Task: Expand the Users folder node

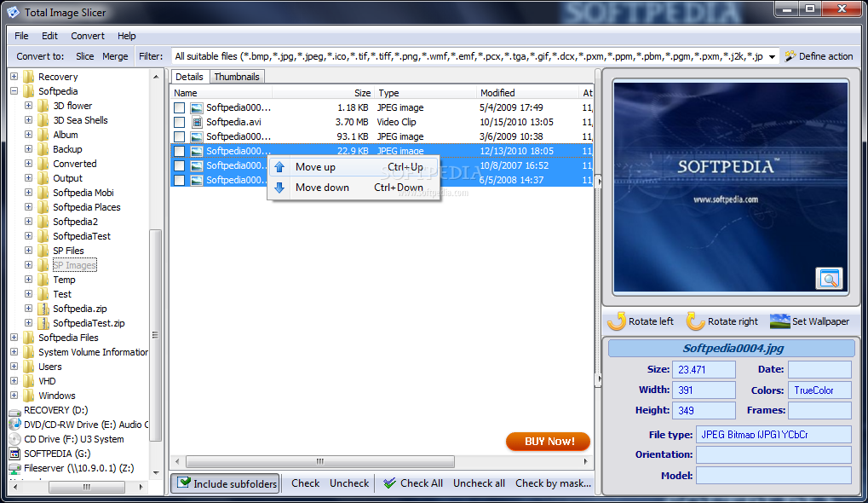Action: pos(14,367)
